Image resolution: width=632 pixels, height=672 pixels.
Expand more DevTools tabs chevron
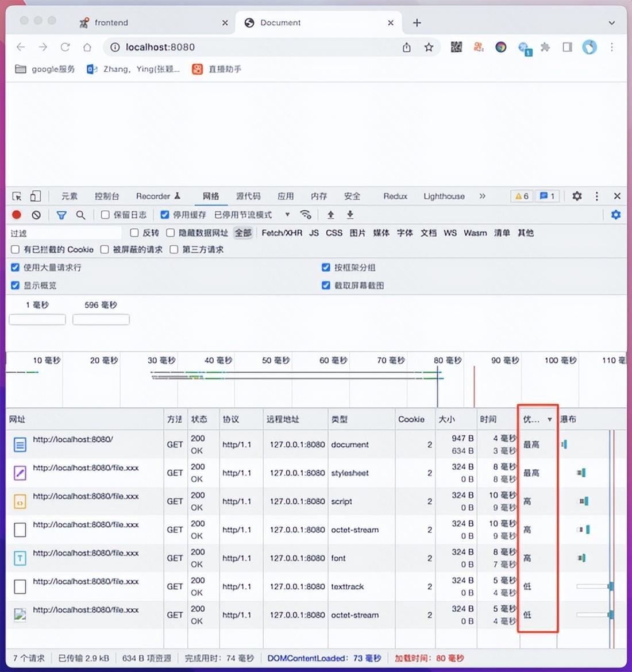coord(483,196)
